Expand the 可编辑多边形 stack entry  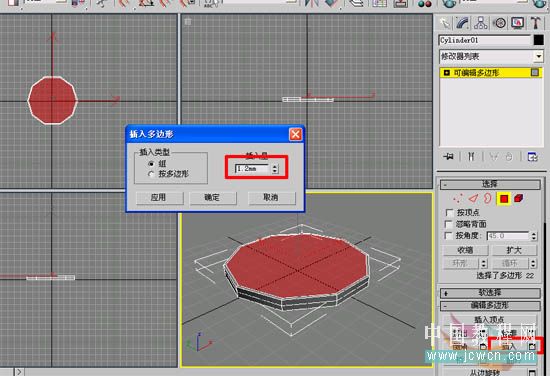pyautogui.click(x=447, y=73)
